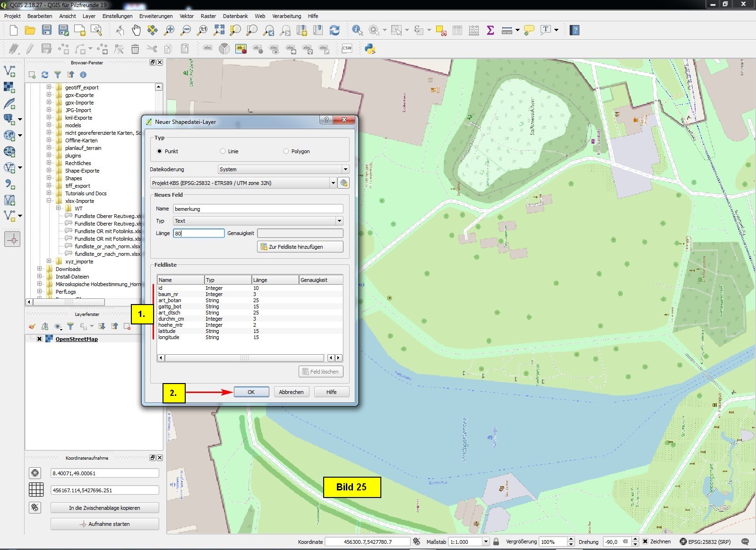Click the Zoom In magnifier tool

click(169, 30)
